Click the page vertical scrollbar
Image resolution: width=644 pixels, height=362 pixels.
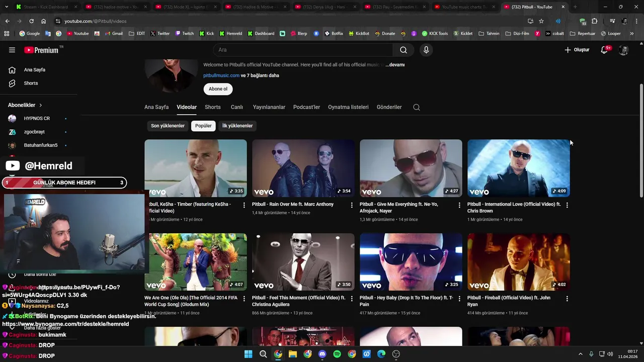(x=641, y=141)
